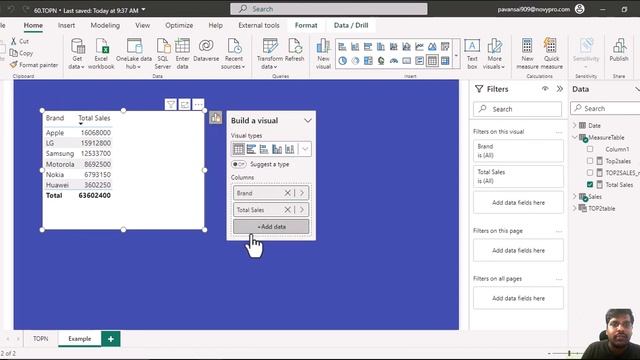The height and width of the screenshot is (360, 640).
Task: Click the Copy command
Action: [22, 53]
